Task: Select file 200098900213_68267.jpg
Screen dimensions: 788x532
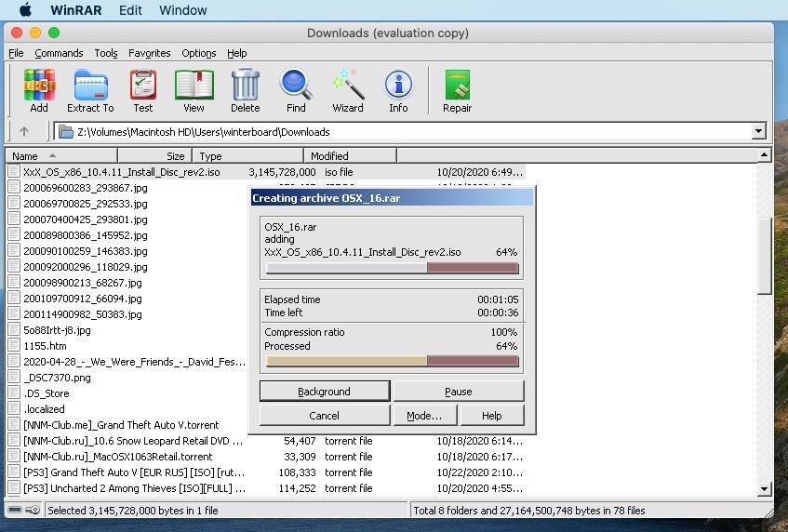Action: click(x=83, y=283)
